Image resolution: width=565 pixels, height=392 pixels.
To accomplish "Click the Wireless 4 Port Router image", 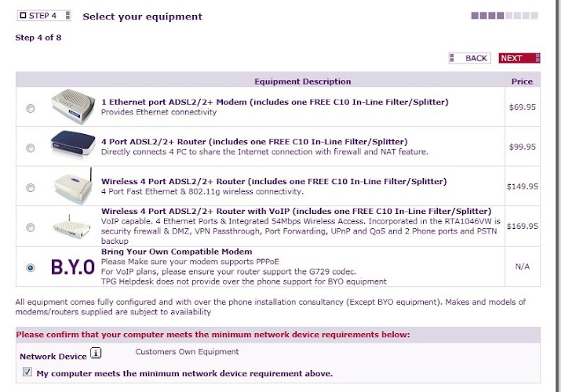I will (x=71, y=186).
